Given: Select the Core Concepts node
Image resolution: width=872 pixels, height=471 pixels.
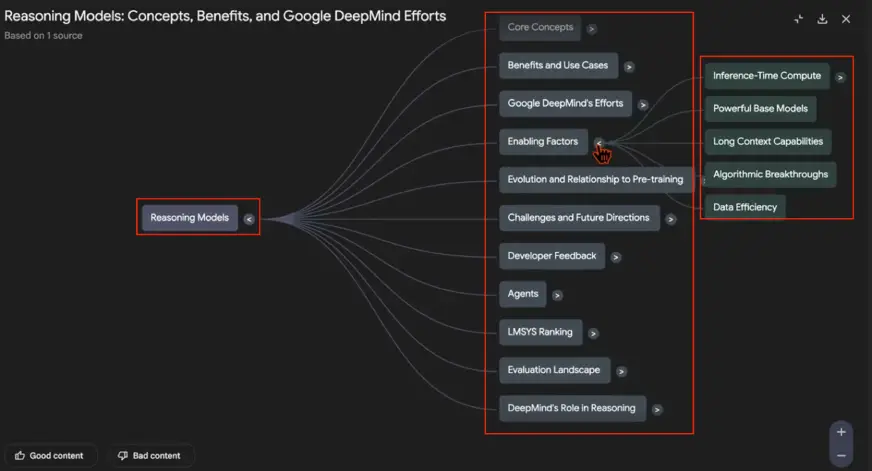Looking at the screenshot, I should 540,27.
